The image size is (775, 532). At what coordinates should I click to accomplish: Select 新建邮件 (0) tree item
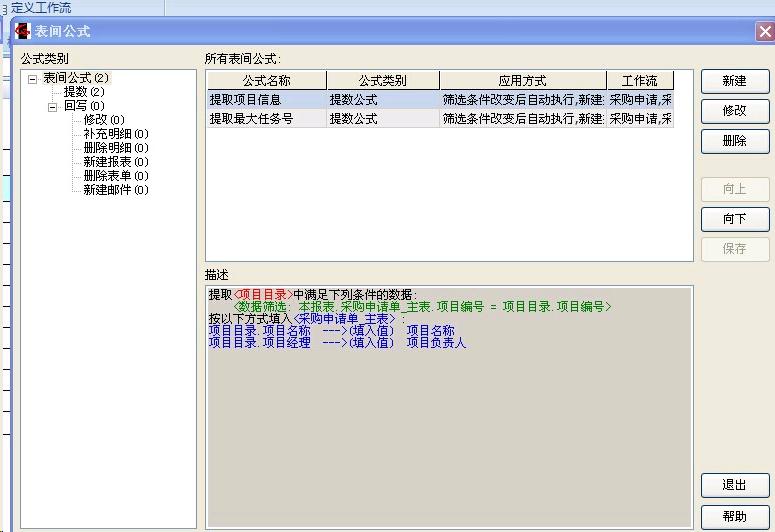pos(116,190)
